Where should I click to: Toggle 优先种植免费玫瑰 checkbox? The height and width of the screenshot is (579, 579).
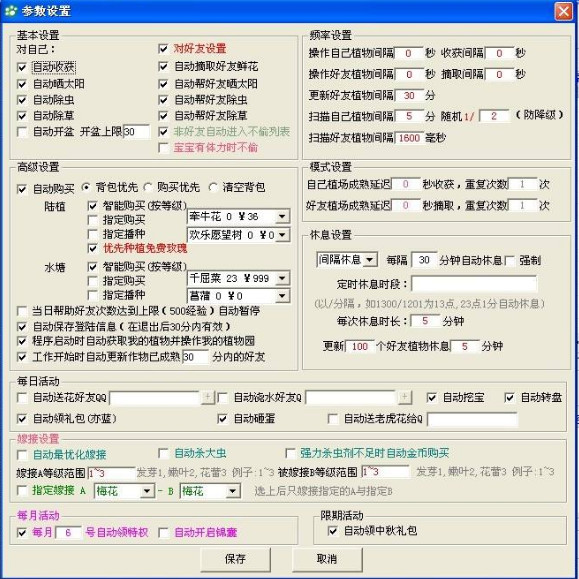[x=92, y=249]
